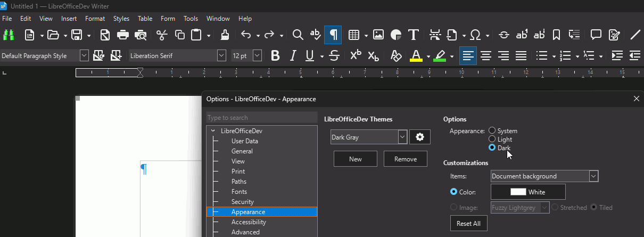Toggle Formatting Marks pilcrow icon
644x237 pixels.
point(333,35)
